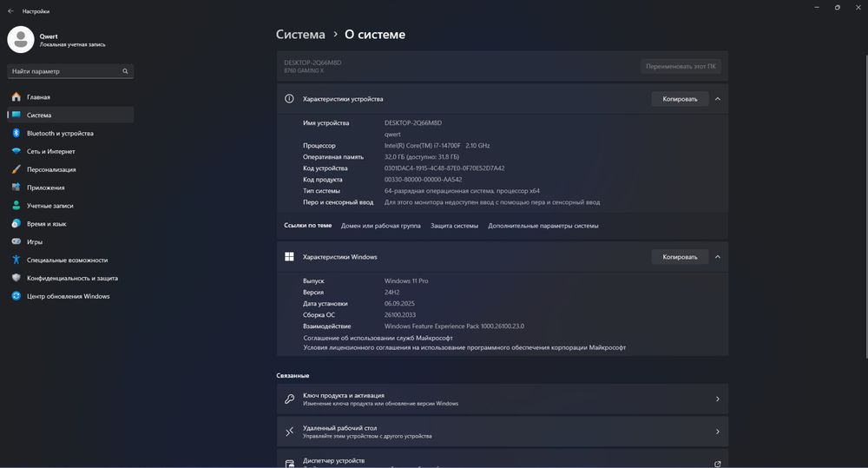Click the Bluetooth icon in sidebar
Image resolution: width=868 pixels, height=468 pixels.
(16, 133)
